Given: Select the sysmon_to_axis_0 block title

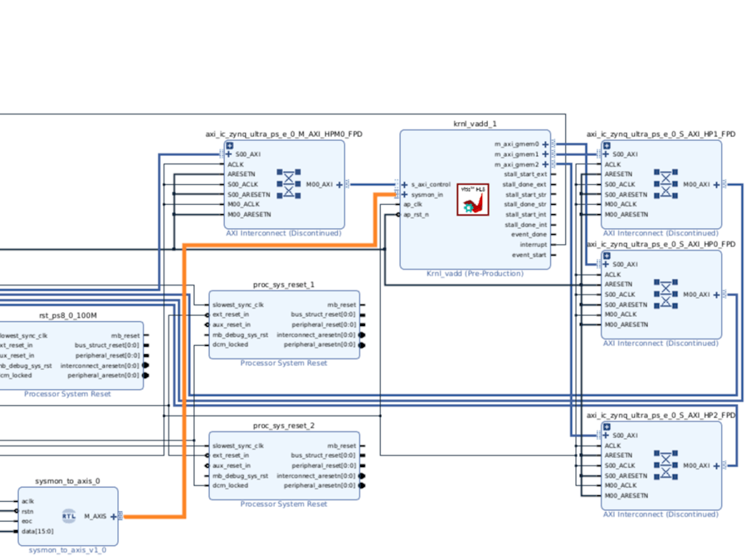Looking at the screenshot, I should coord(67,481).
